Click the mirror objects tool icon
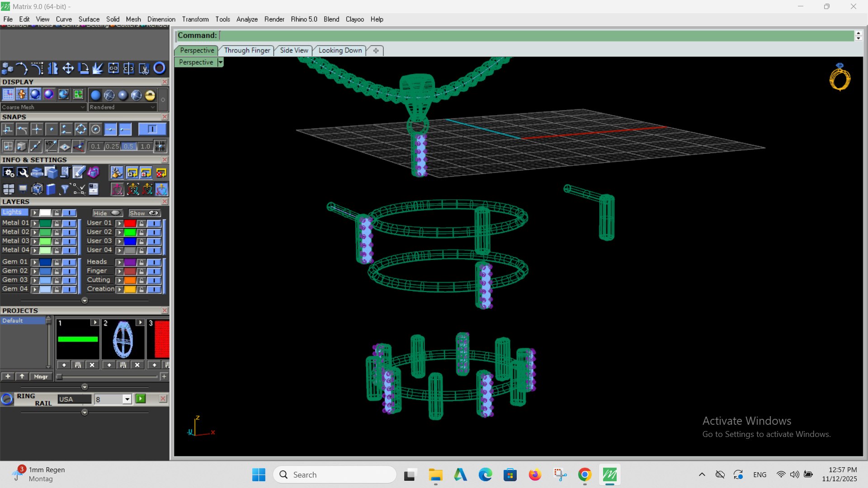 53,68
